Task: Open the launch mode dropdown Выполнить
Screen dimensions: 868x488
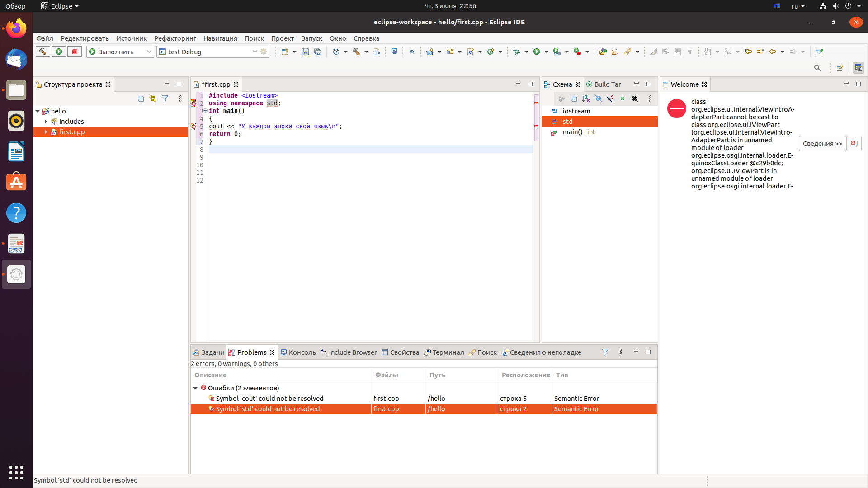Action: pyautogui.click(x=120, y=52)
